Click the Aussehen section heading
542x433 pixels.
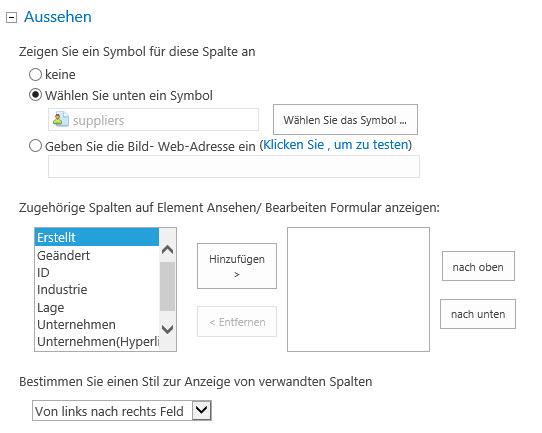[58, 17]
